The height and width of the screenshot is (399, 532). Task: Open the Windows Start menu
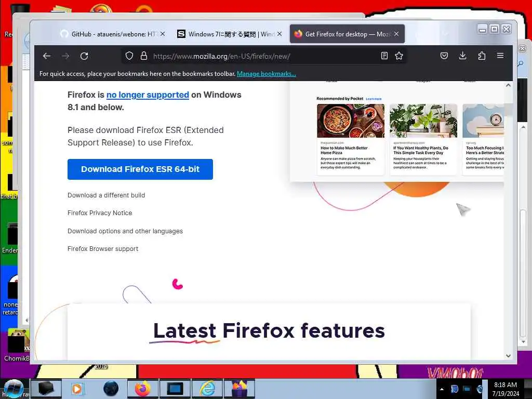point(13,389)
